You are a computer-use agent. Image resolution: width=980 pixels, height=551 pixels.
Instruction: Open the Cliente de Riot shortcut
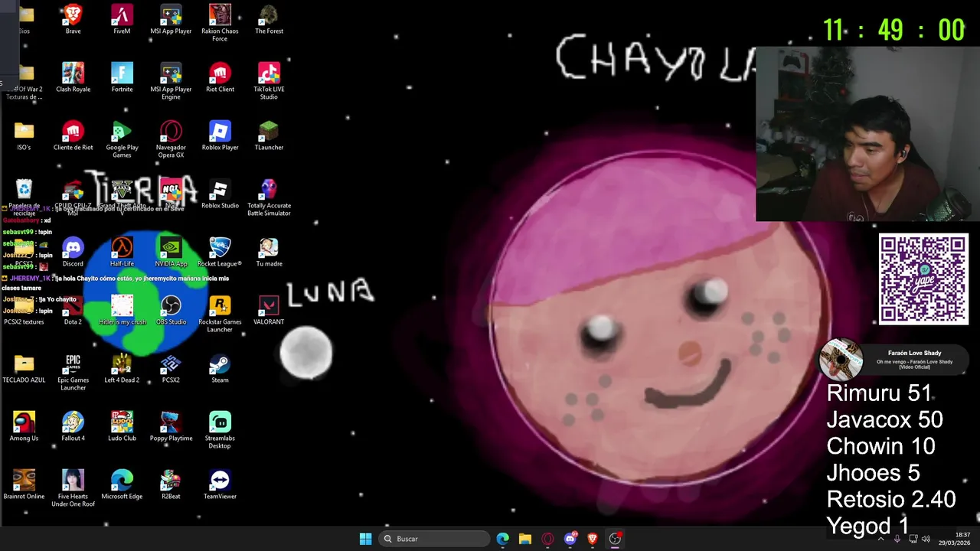click(x=73, y=135)
